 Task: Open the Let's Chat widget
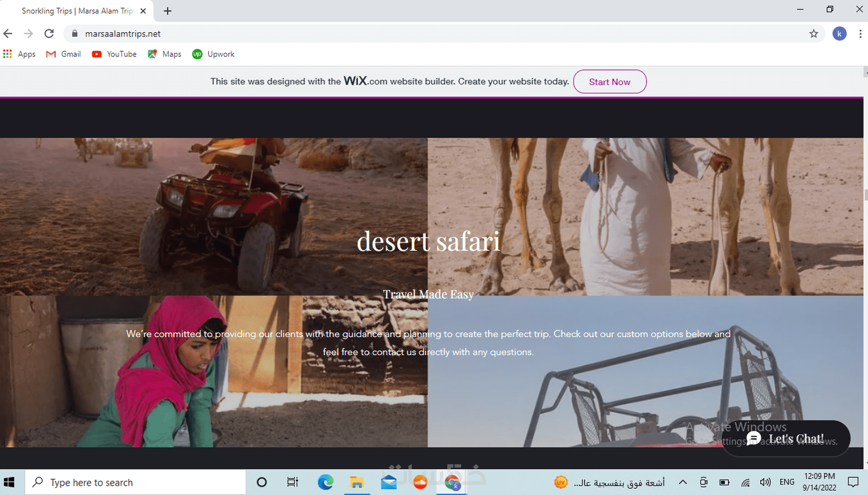tap(786, 438)
